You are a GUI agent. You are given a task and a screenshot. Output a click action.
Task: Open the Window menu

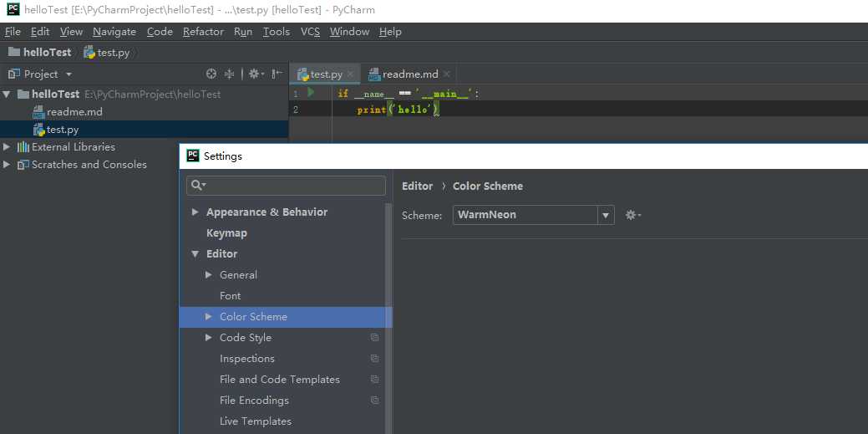(x=349, y=32)
